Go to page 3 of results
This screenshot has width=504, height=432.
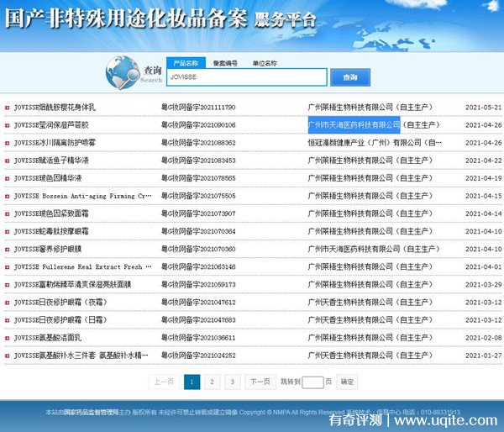tap(234, 382)
